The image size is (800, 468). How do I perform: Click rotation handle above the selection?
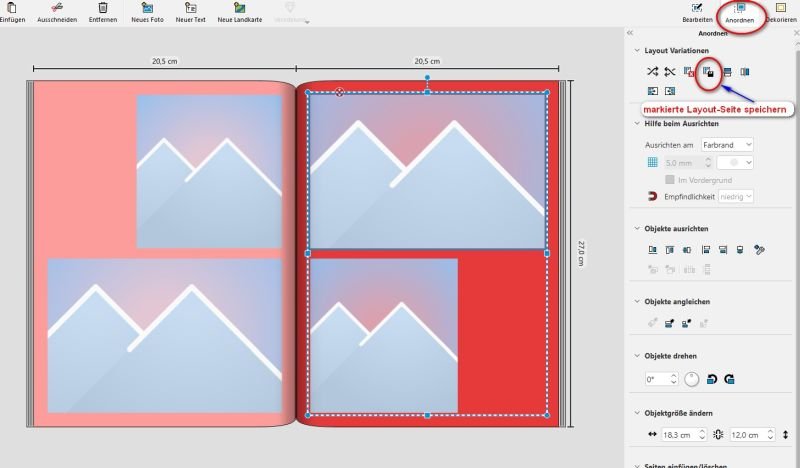427,78
